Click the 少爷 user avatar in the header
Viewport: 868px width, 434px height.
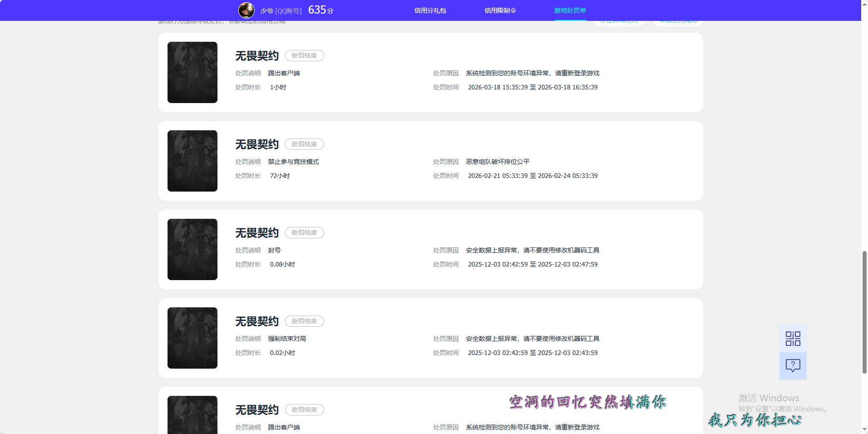tap(247, 10)
